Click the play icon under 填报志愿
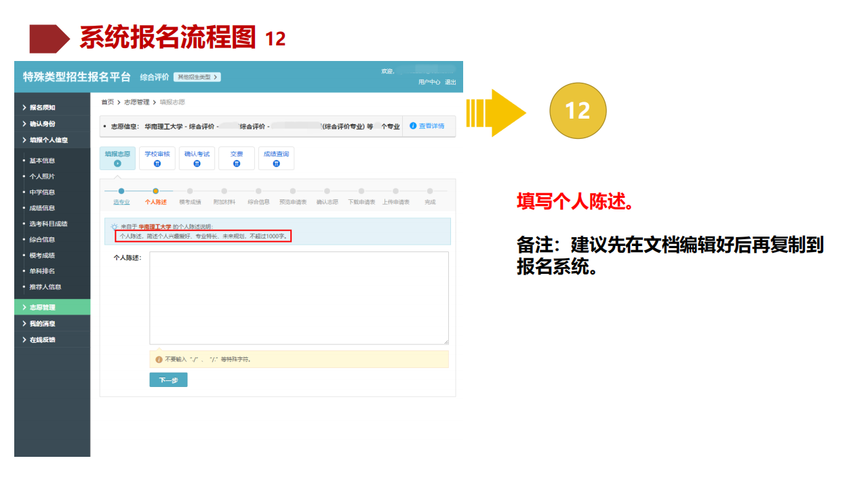Screen dimensions: 868x488 (118, 163)
